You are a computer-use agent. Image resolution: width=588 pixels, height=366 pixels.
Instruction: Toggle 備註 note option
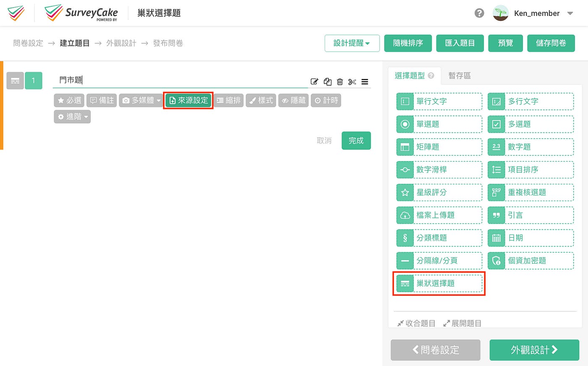[x=102, y=100]
